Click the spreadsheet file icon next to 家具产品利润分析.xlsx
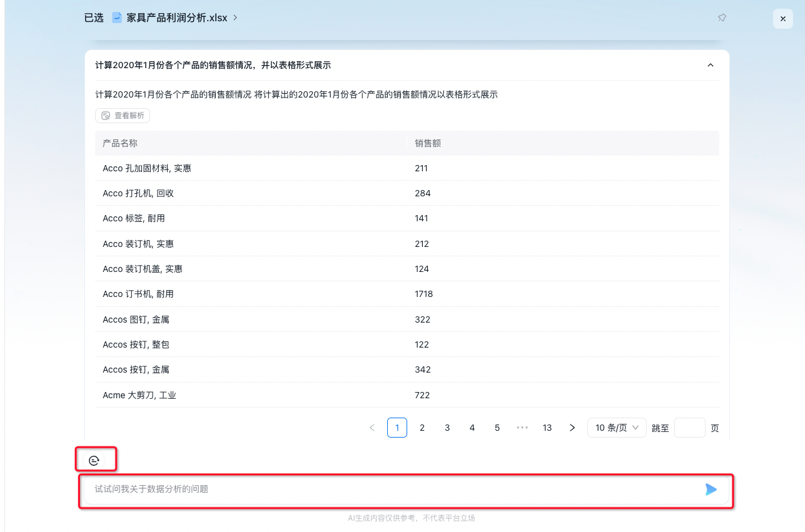The width and height of the screenshot is (805, 532). (x=116, y=18)
